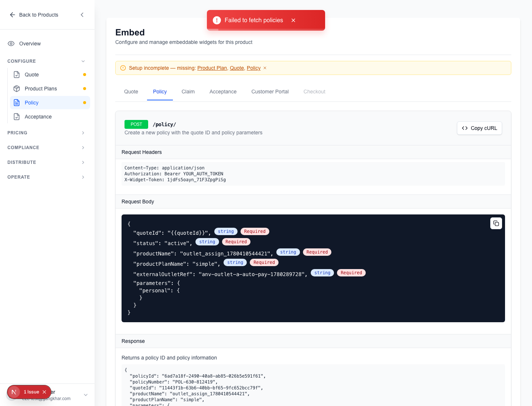Copy the request body with copy icon
The width and height of the screenshot is (532, 406).
click(x=496, y=223)
